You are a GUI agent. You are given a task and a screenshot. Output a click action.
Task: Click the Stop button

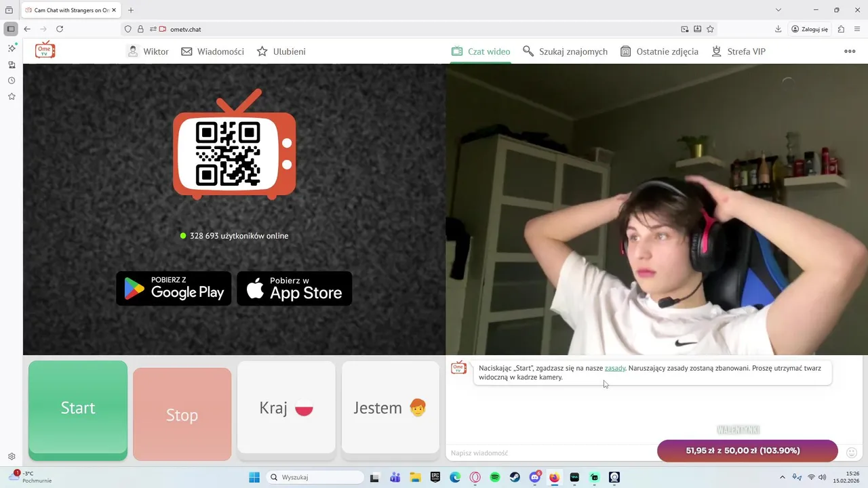coord(182,415)
